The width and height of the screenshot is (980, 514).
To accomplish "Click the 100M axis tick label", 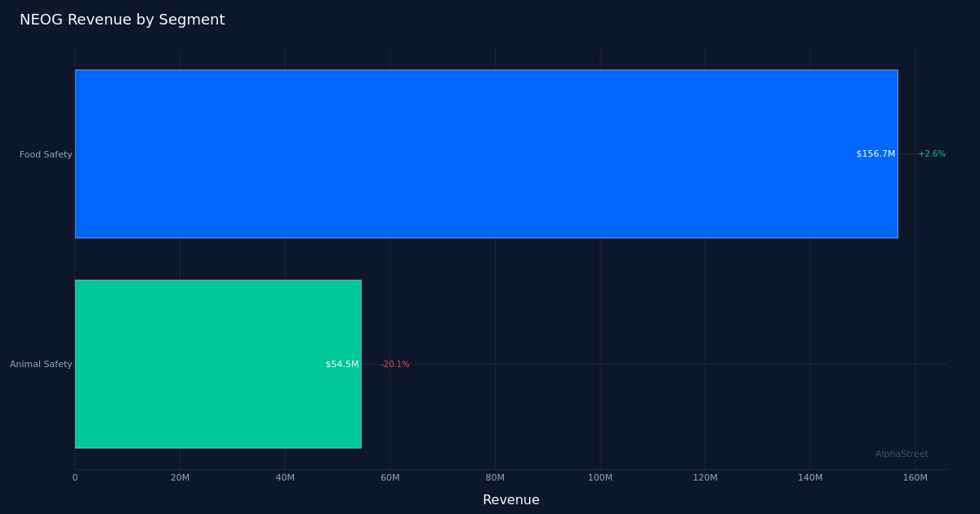I will (x=600, y=477).
